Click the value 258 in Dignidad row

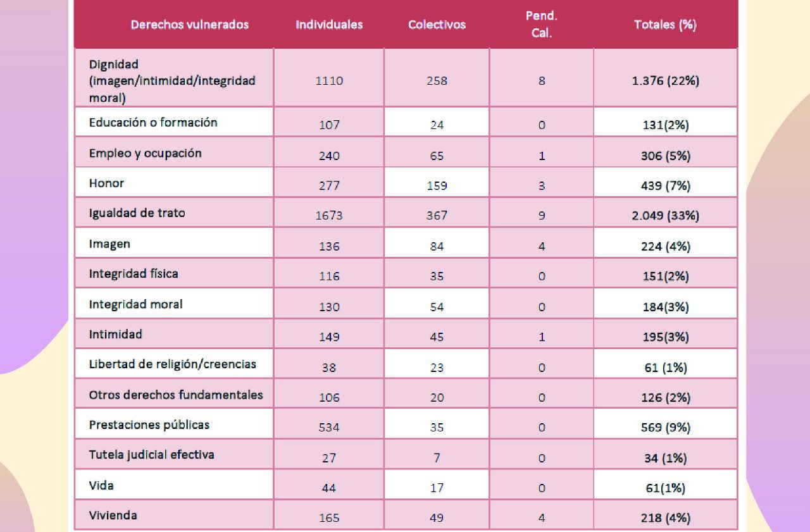(x=437, y=81)
